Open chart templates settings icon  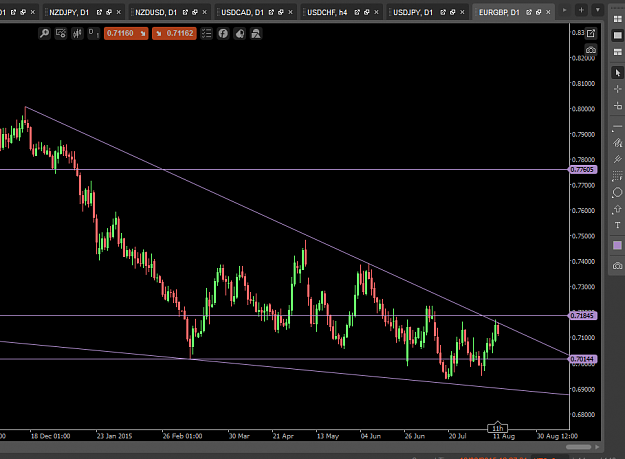coord(61,33)
